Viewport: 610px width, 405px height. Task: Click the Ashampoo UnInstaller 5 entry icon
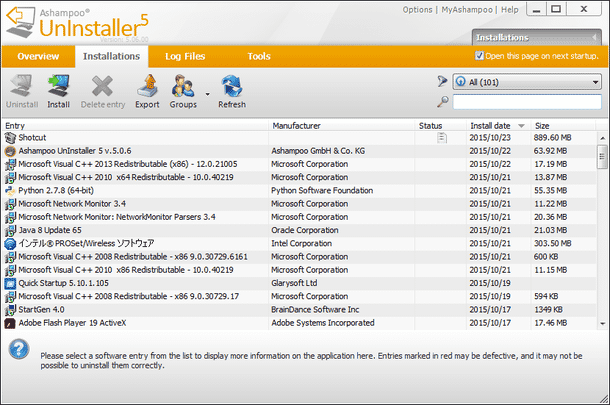coord(10,151)
